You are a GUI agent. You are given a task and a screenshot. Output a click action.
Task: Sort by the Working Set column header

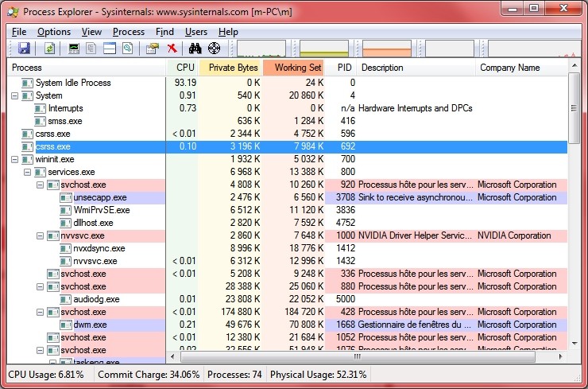point(294,68)
